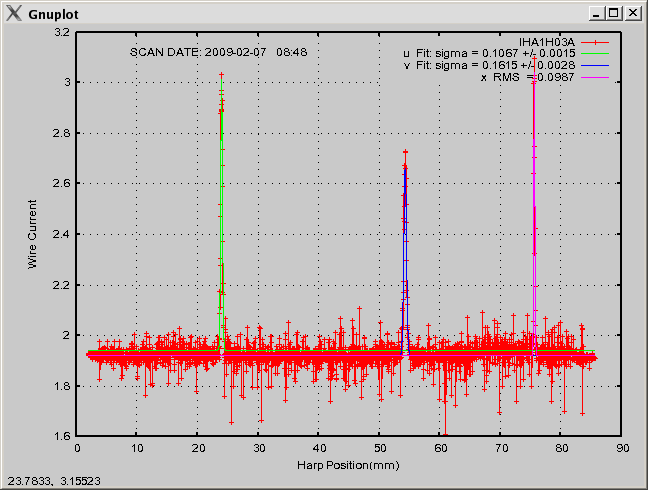Image resolution: width=648 pixels, height=490 pixels.
Task: Click the y-axis tick label 3.2
Action: 62,32
